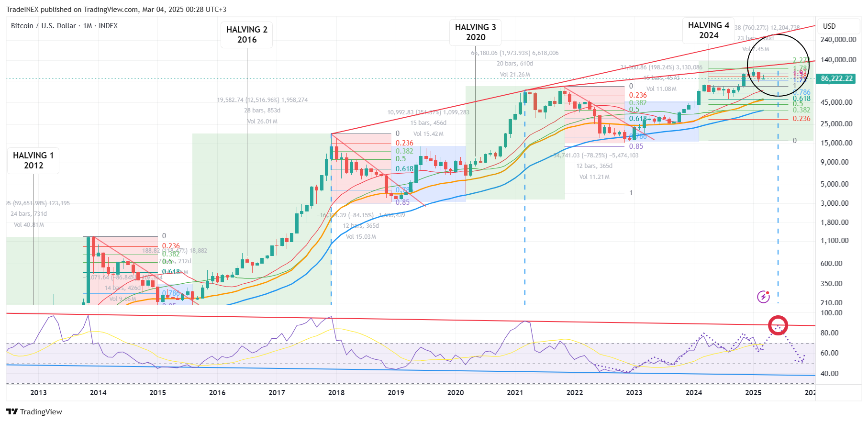This screenshot has width=868, height=422.
Task: Select the Vol 15.42M text
Action: 428,134
